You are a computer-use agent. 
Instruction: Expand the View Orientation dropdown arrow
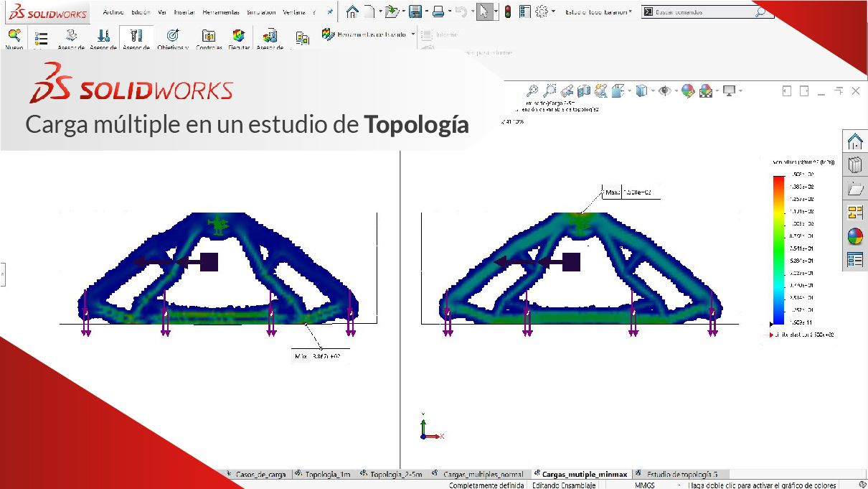(629, 91)
